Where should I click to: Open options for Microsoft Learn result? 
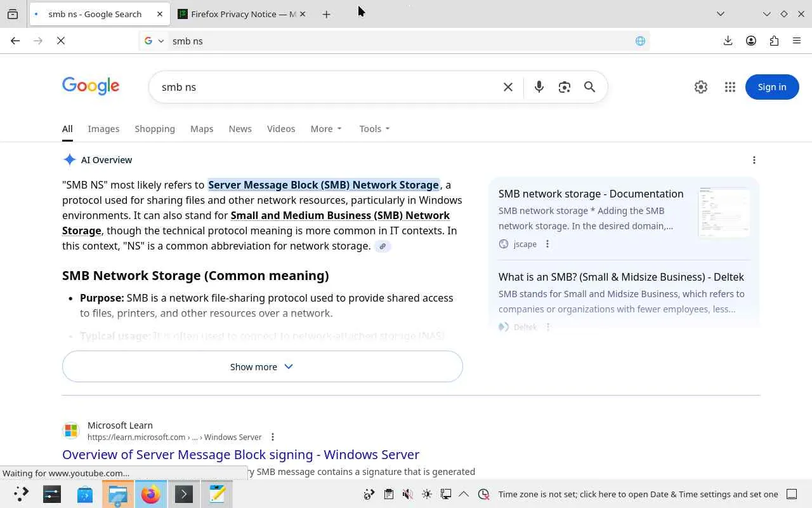pos(273,437)
